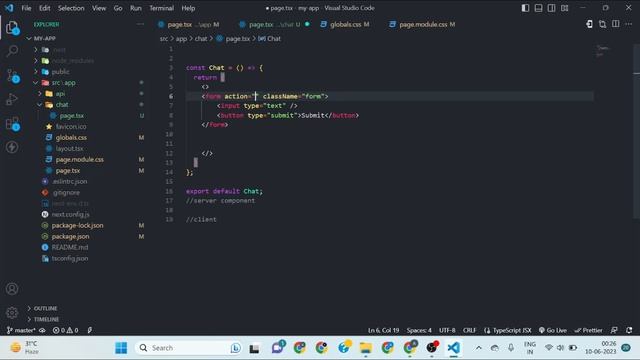Click the UTF-8 encoding status item
The width and height of the screenshot is (640, 360).
(447, 330)
